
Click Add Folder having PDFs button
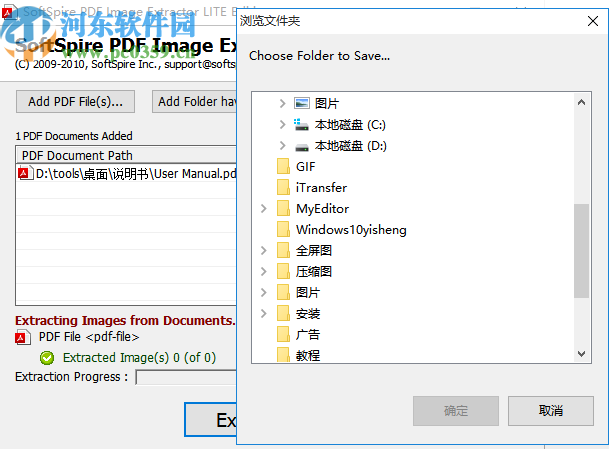(194, 102)
